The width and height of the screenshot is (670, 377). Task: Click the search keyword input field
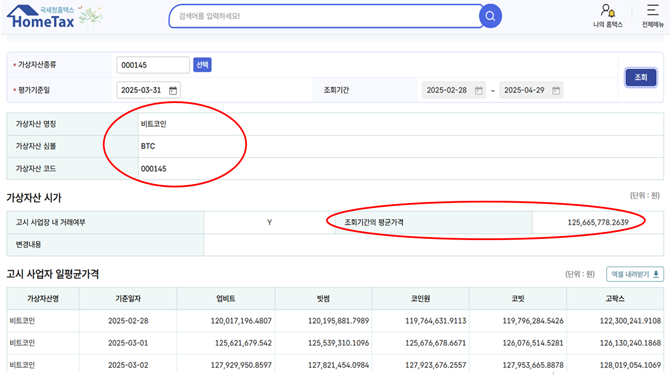coord(325,16)
